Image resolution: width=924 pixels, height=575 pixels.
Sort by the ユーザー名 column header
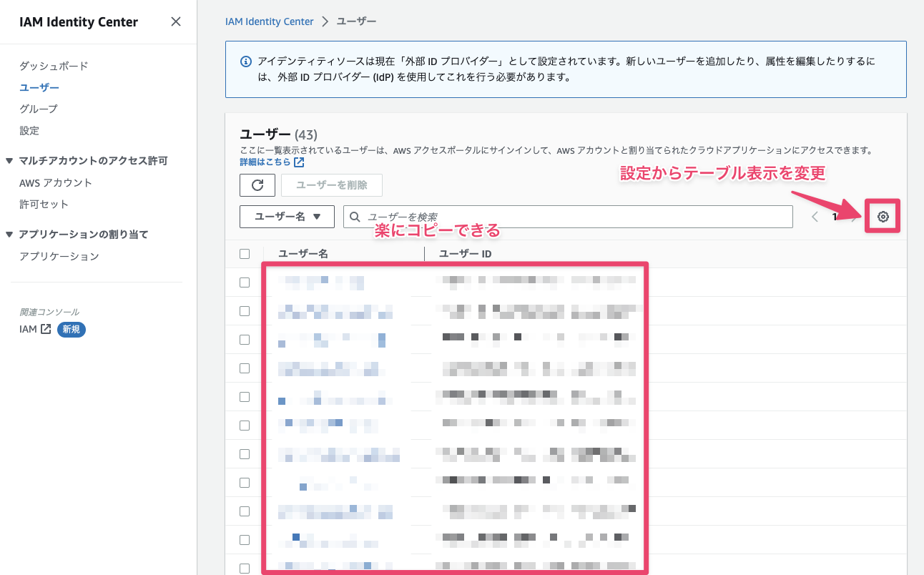point(303,254)
